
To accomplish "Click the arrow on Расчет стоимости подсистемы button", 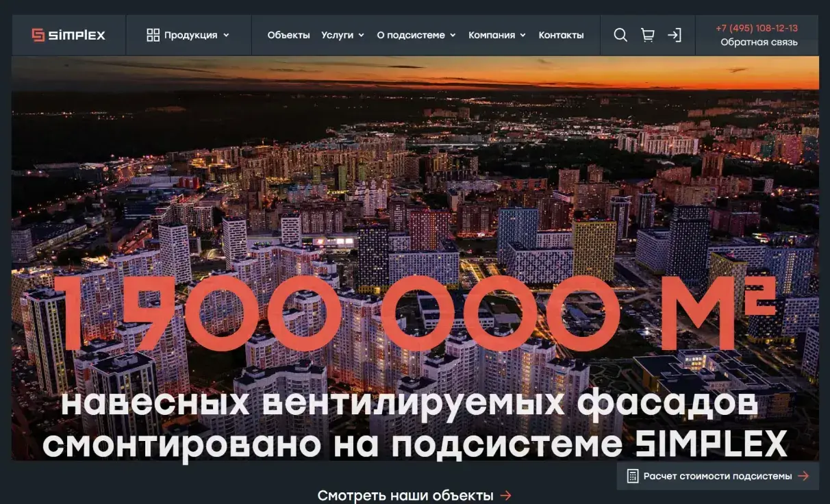I will (x=803, y=476).
